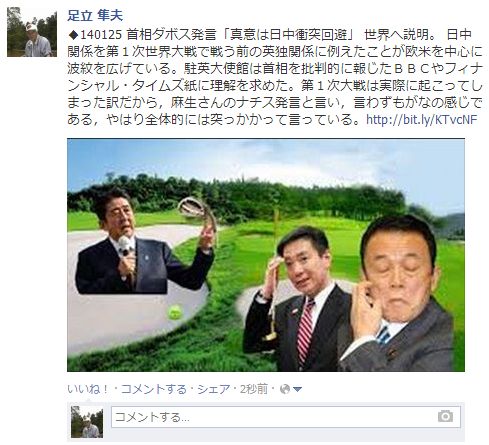The width and height of the screenshot is (489, 445).
Task: Click the post text starting with ◆140125
Action: pyautogui.click(x=275, y=77)
